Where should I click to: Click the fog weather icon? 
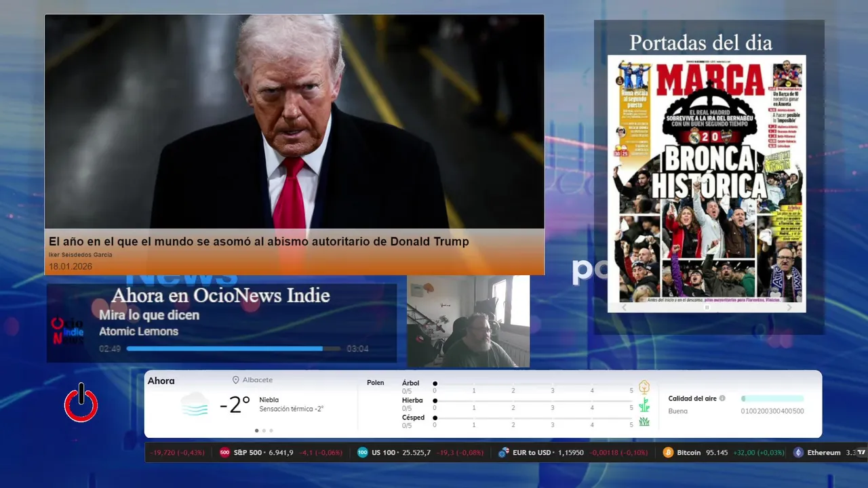coord(195,404)
